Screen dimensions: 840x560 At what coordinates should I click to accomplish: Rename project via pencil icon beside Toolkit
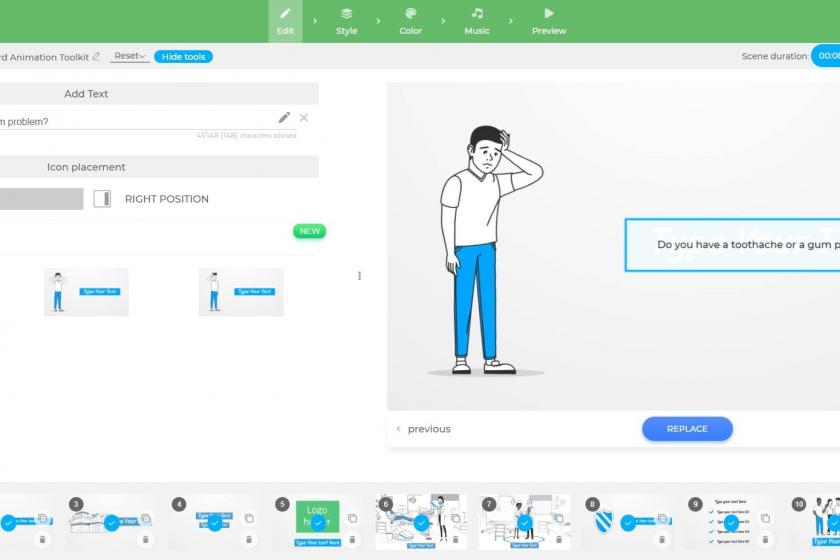[x=96, y=57]
